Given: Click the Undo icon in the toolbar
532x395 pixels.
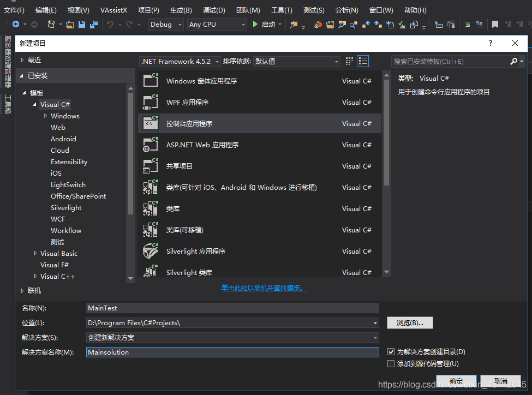Looking at the screenshot, I should pyautogui.click(x=110, y=25).
